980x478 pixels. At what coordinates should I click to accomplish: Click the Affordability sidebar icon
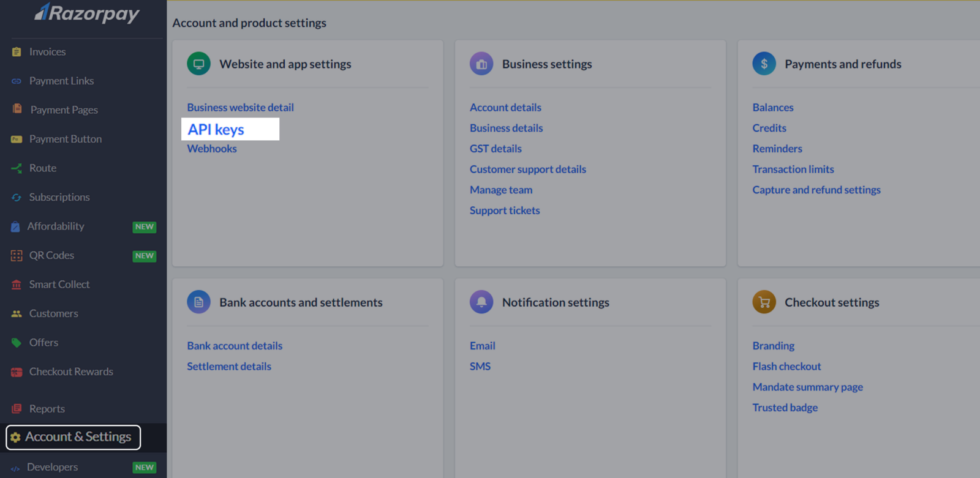15,226
